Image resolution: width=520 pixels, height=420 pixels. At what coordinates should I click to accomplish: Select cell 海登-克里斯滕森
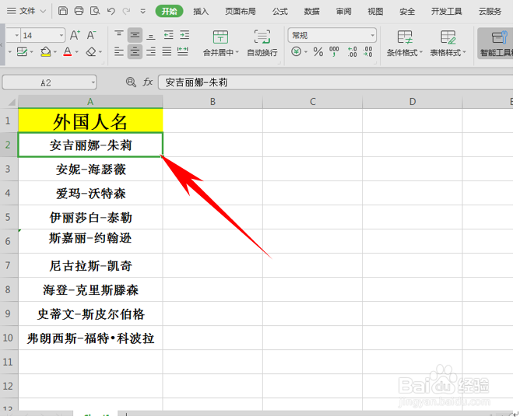click(x=90, y=290)
